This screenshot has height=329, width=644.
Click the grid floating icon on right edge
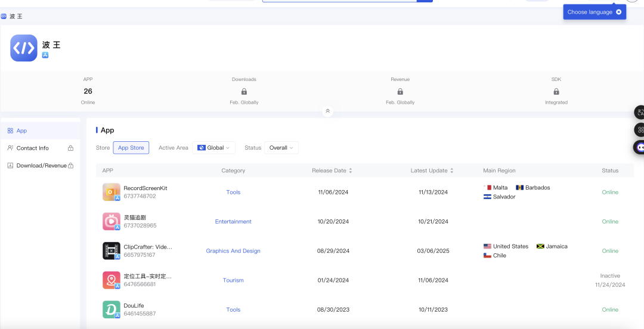639,130
